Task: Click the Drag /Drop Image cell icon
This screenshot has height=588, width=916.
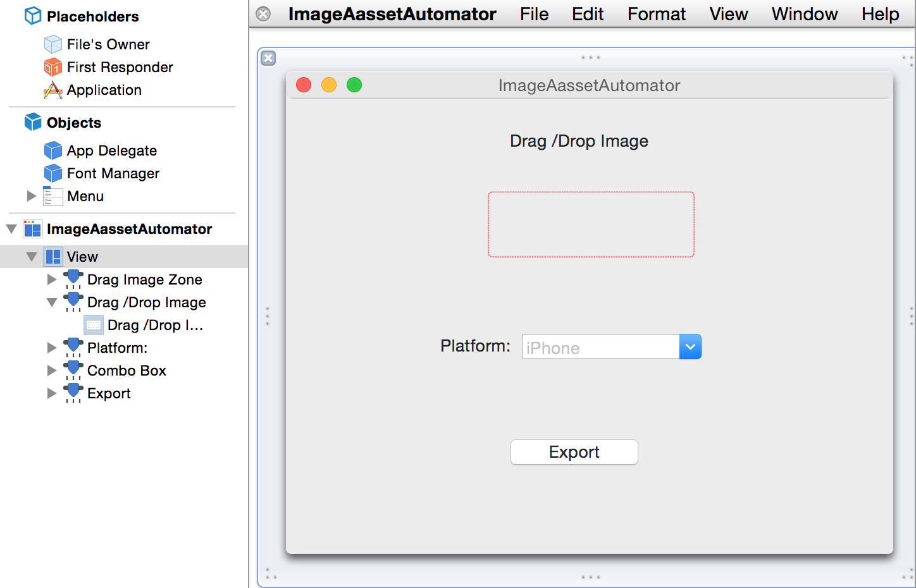Action: point(93,325)
